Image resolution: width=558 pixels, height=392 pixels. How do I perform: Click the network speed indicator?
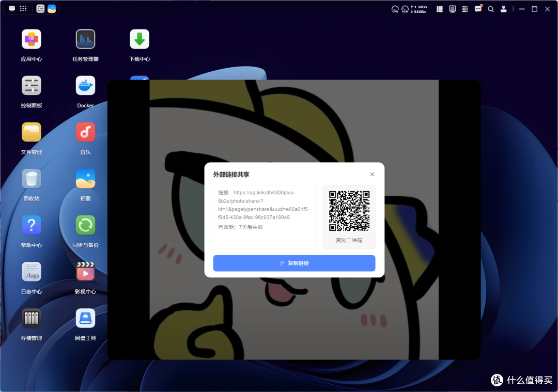pyautogui.click(x=419, y=9)
